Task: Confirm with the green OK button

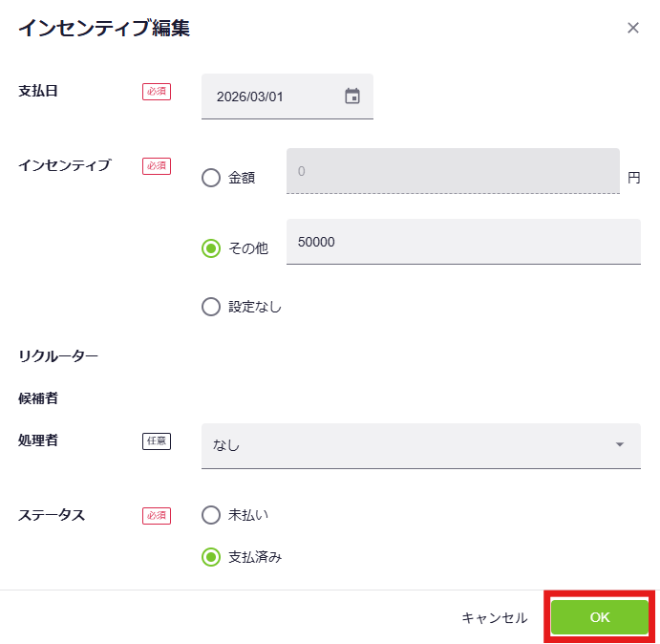Action: pyautogui.click(x=599, y=617)
